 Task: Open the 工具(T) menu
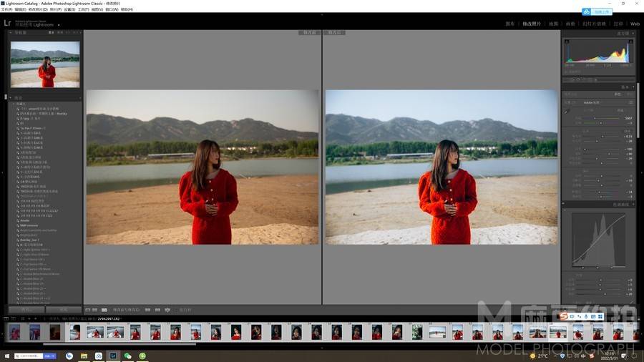84,9
